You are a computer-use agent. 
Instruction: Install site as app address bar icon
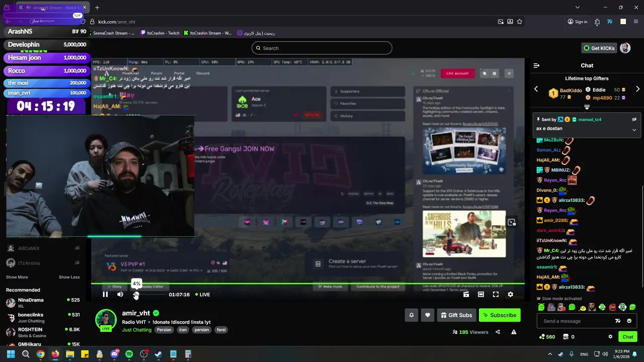510,22
